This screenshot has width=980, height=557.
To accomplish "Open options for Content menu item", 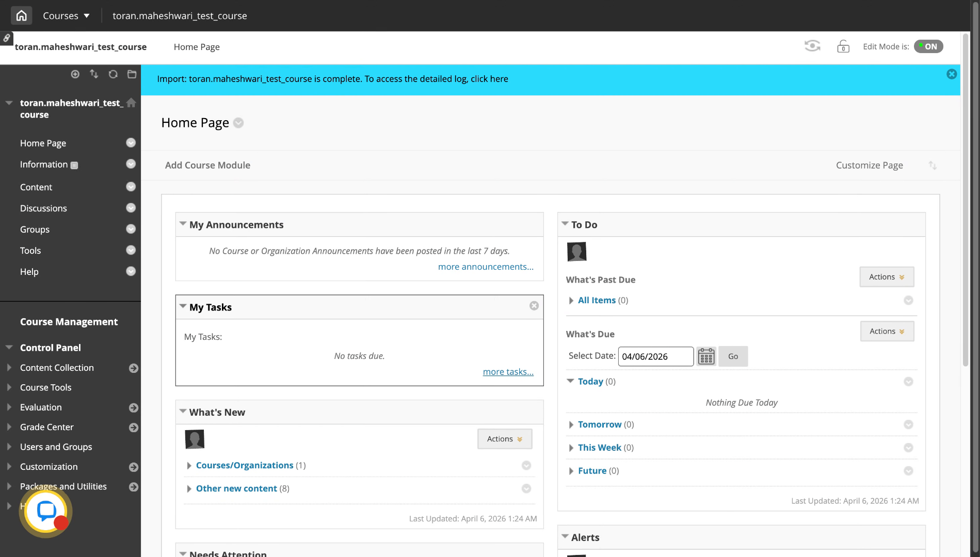I will 131,187.
